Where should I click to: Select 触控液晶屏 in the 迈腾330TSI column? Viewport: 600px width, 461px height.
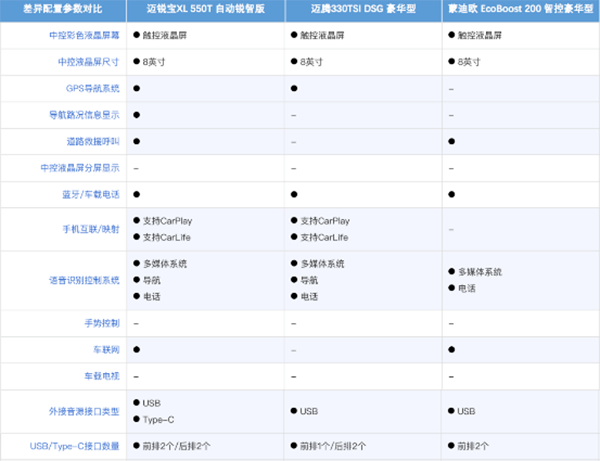tap(322, 36)
